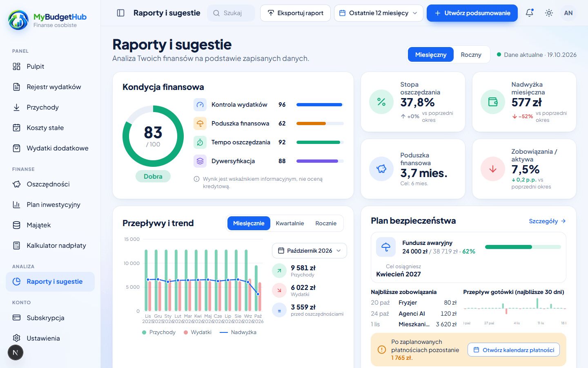Switch theme with the sun icon
The width and height of the screenshot is (588, 368).
click(x=549, y=13)
